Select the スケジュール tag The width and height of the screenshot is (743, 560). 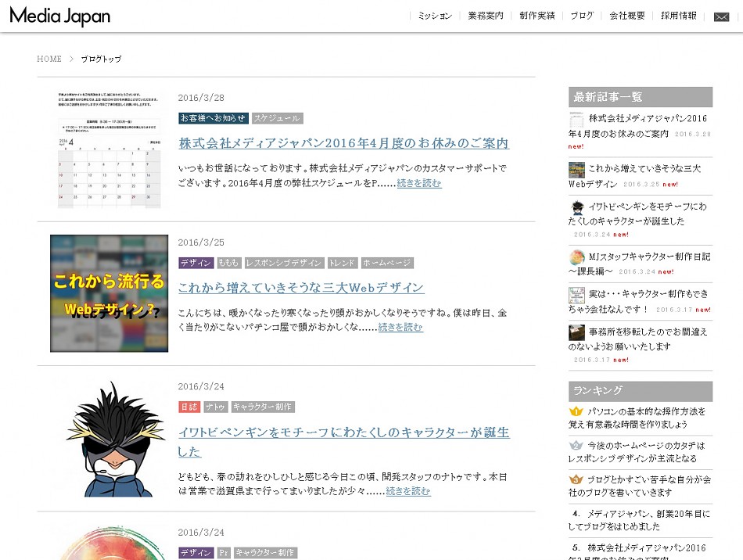pyautogui.click(x=277, y=118)
